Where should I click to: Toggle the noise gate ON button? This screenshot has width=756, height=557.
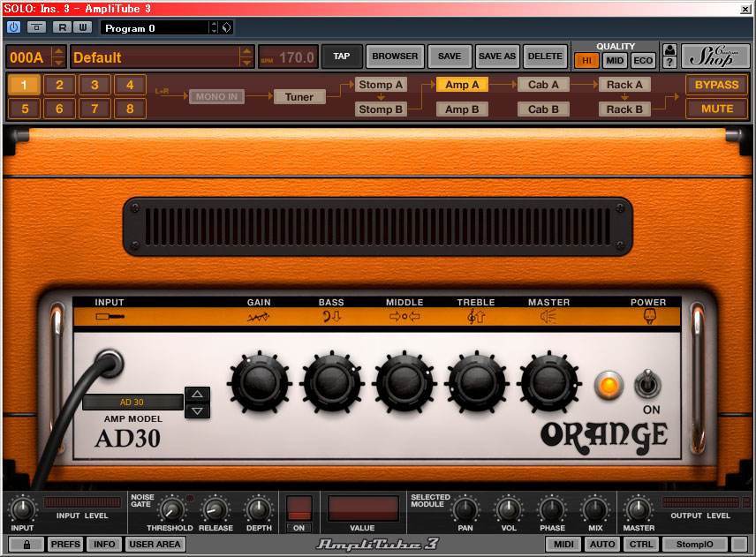(x=299, y=528)
